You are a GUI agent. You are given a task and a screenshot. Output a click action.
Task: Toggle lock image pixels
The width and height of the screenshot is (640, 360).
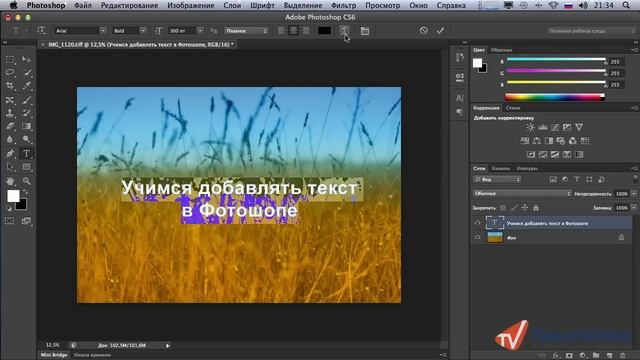click(514, 208)
